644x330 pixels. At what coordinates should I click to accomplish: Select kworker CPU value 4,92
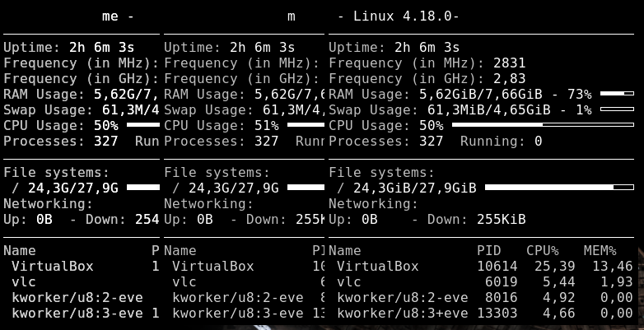[559, 297]
